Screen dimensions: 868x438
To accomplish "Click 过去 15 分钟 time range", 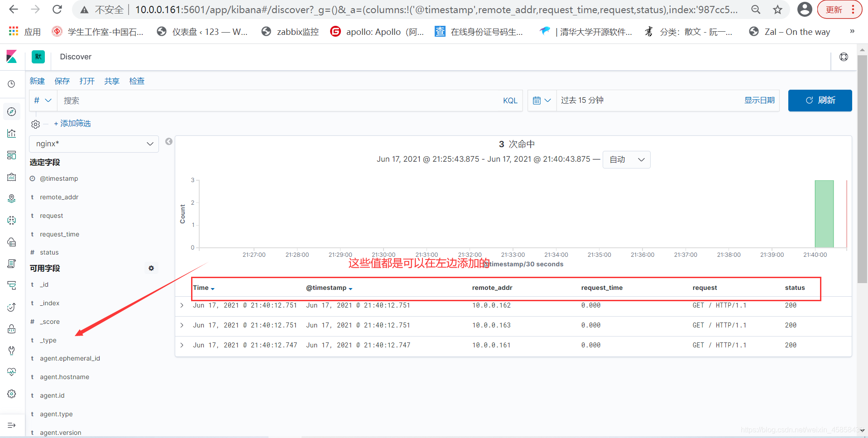I will [x=582, y=101].
